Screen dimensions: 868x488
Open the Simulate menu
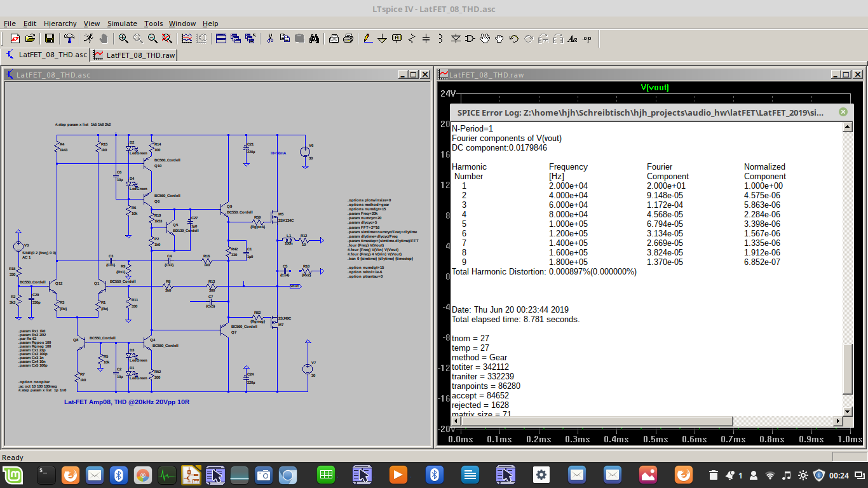click(x=122, y=24)
